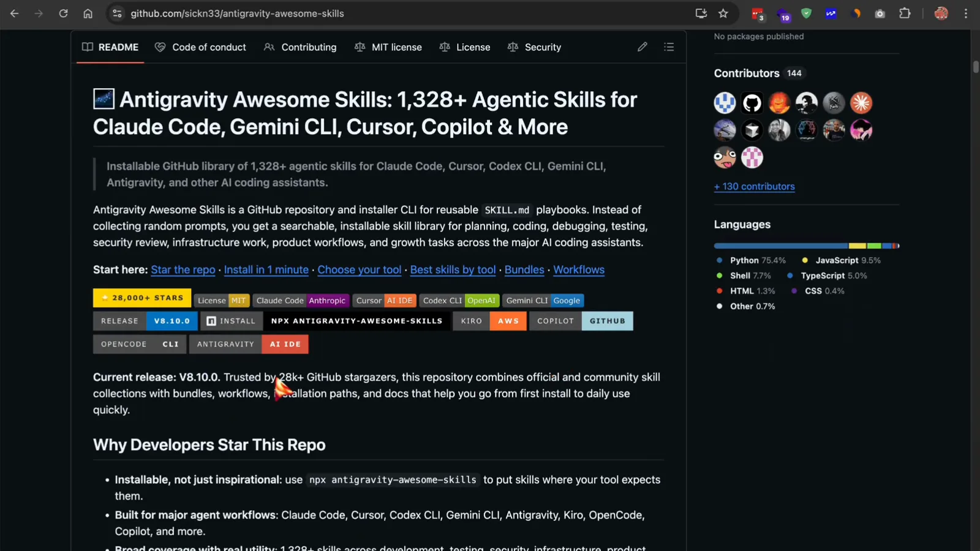Open the Chrome three-dot menu
980x551 pixels.
coord(966,13)
